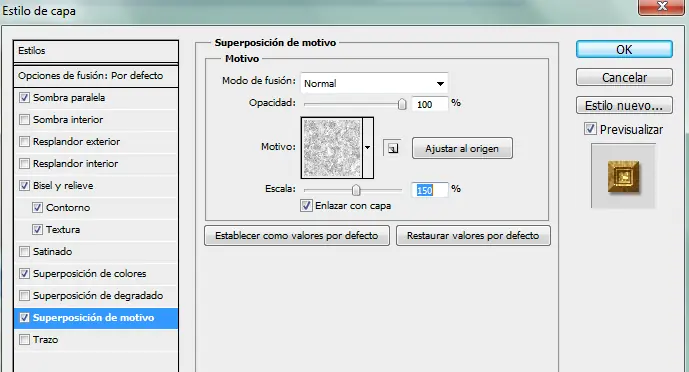Select the Satinado style entry
This screenshot has width=689, height=372.
click(x=52, y=251)
